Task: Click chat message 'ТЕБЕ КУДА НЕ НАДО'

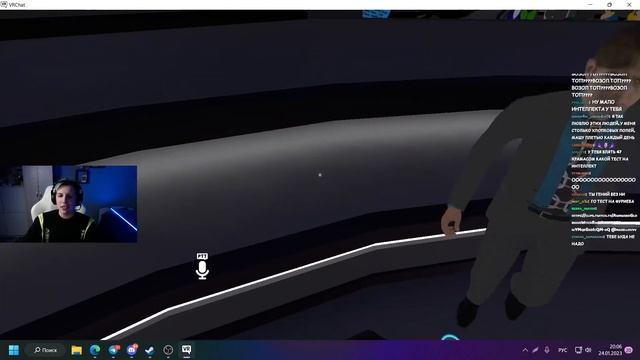Action: click(603, 240)
